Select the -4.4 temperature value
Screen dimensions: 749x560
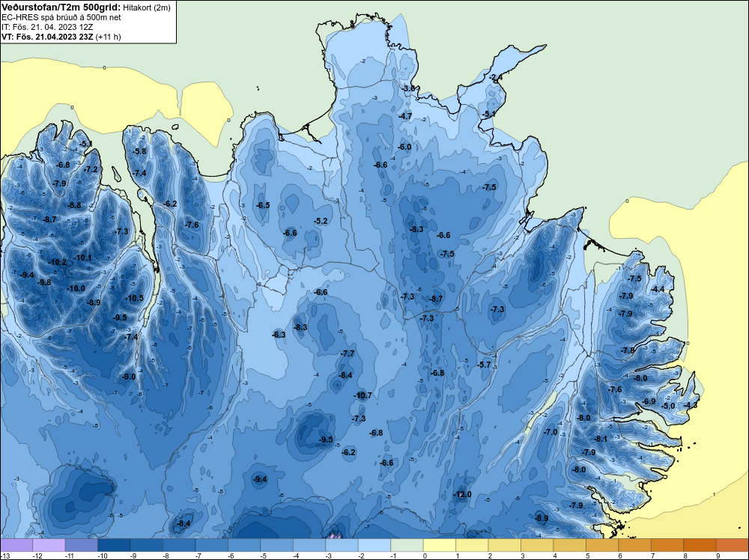[658, 289]
